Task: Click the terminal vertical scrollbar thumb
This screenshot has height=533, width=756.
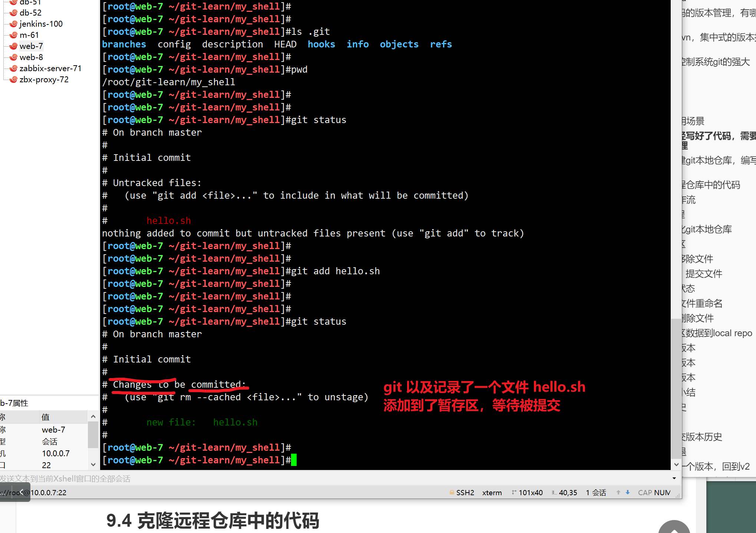Action: (676, 389)
